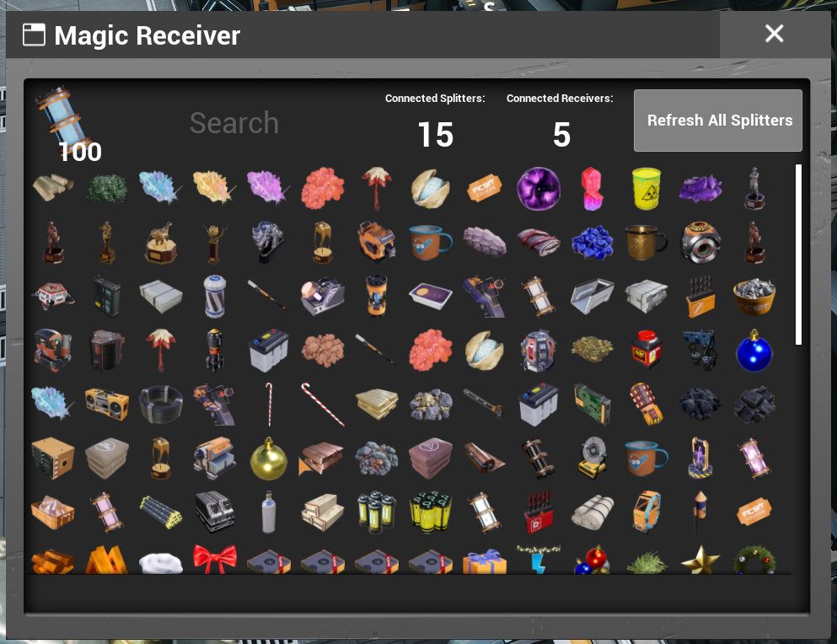Select the golden giraffe statue item

click(160, 243)
